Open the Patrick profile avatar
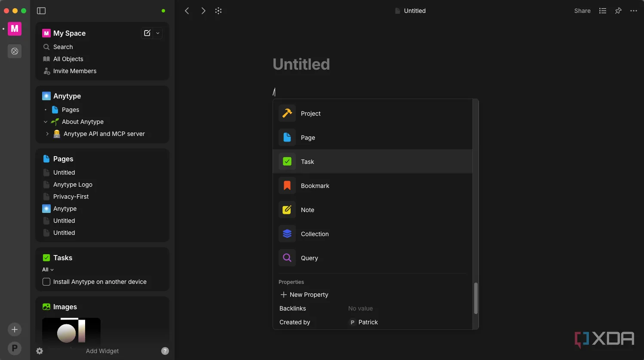Viewport: 644px width, 360px height. coord(15,348)
